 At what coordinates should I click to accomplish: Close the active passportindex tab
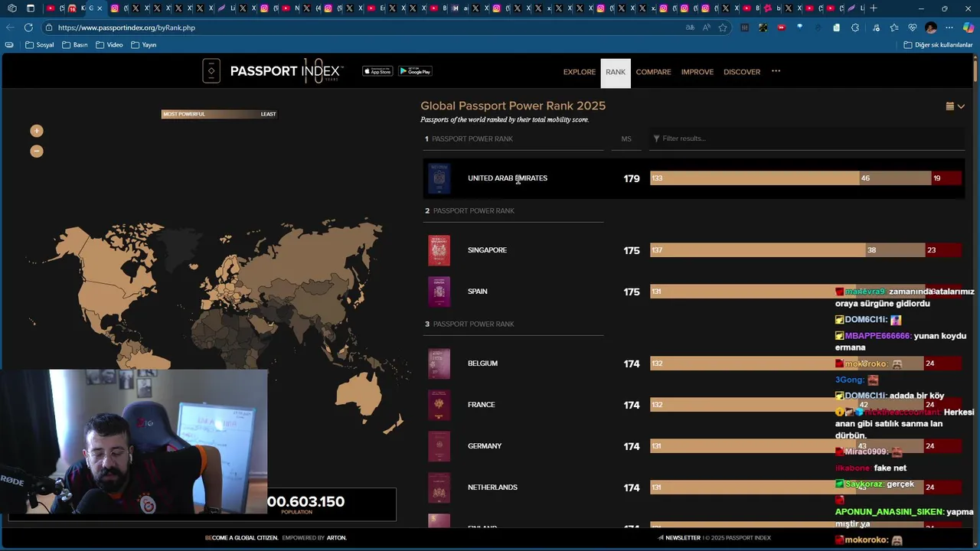(100, 8)
